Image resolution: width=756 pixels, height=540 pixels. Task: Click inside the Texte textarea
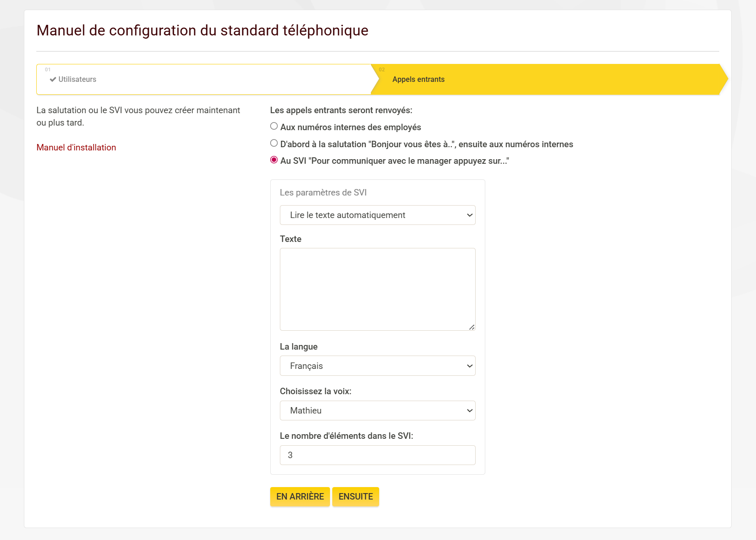pyautogui.click(x=377, y=289)
